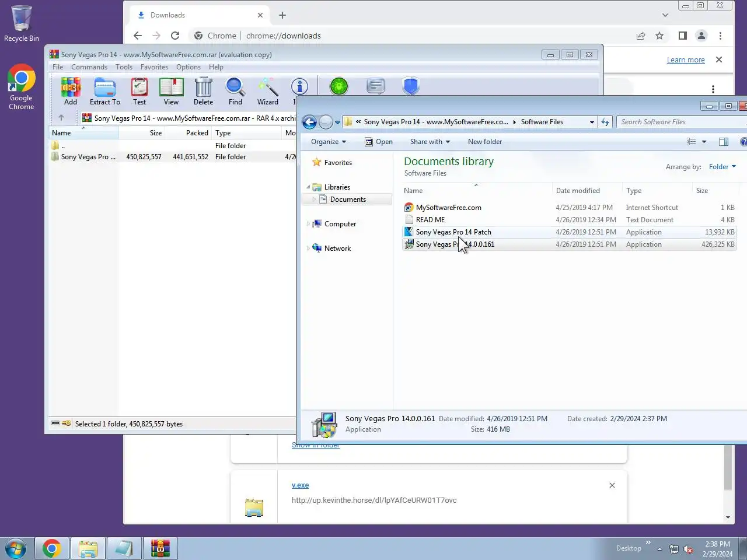Open Chrome profile avatar icon
The width and height of the screenshot is (747, 560).
pos(701,36)
